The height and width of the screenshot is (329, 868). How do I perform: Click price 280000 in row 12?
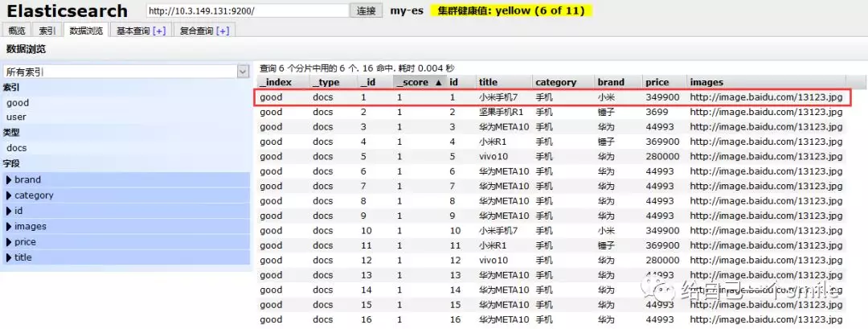[x=662, y=261]
